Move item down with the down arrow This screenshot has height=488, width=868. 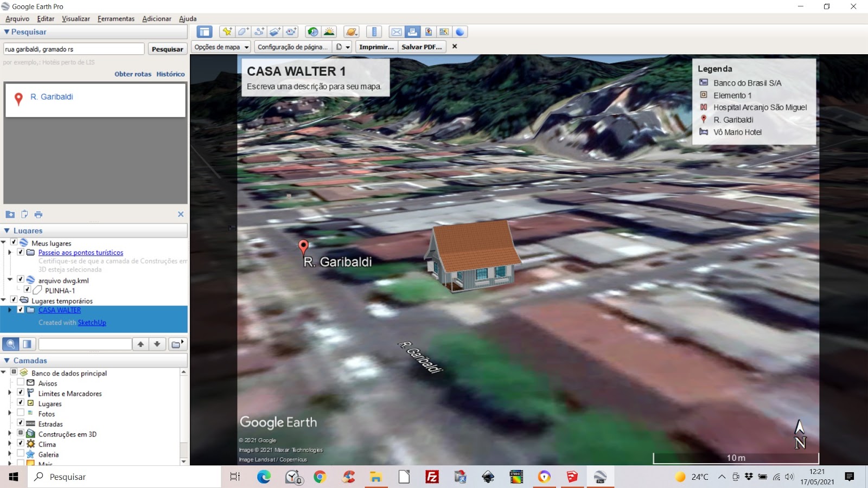(157, 344)
